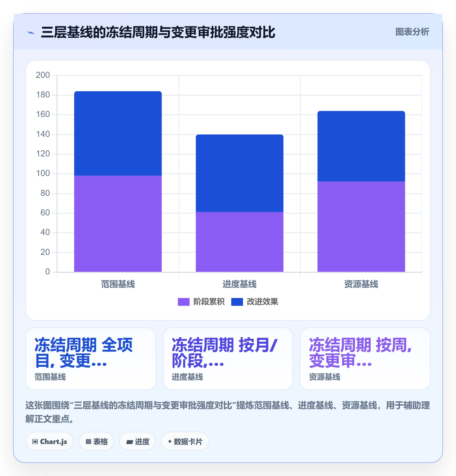This screenshot has width=456, height=476.
Task: Click the 200 y-axis value
Action: click(43, 75)
